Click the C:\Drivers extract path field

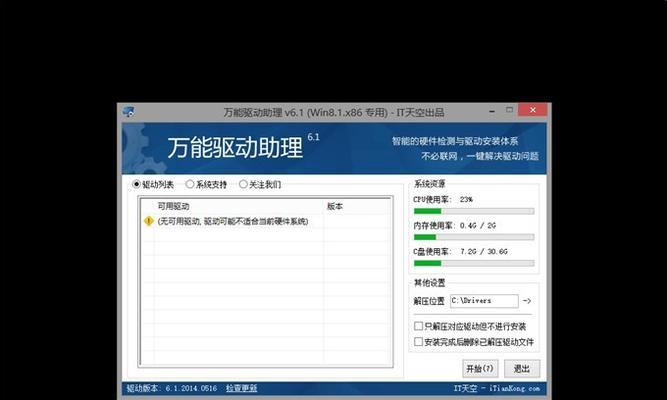pos(484,301)
